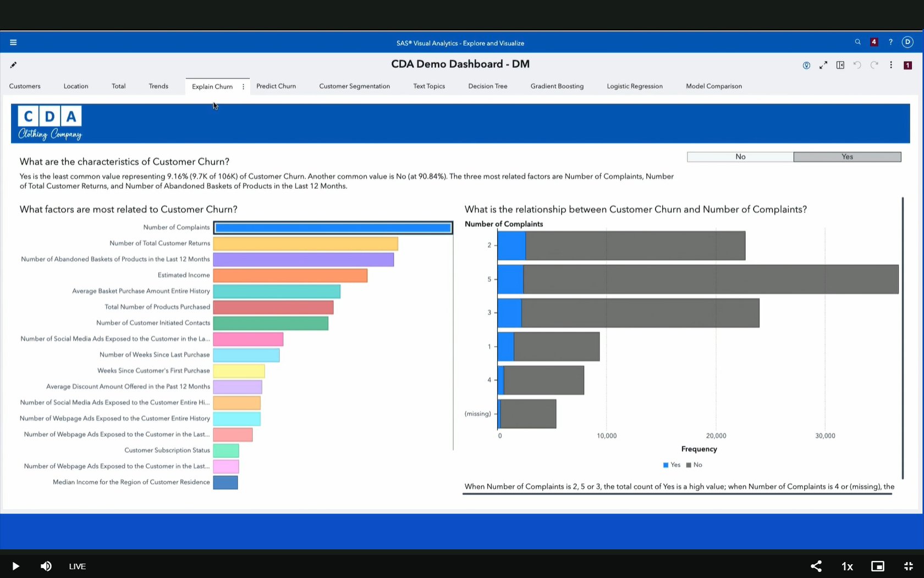Click the Average Discount Amount Offered bar
Screen dimensions: 924x578
(238, 387)
